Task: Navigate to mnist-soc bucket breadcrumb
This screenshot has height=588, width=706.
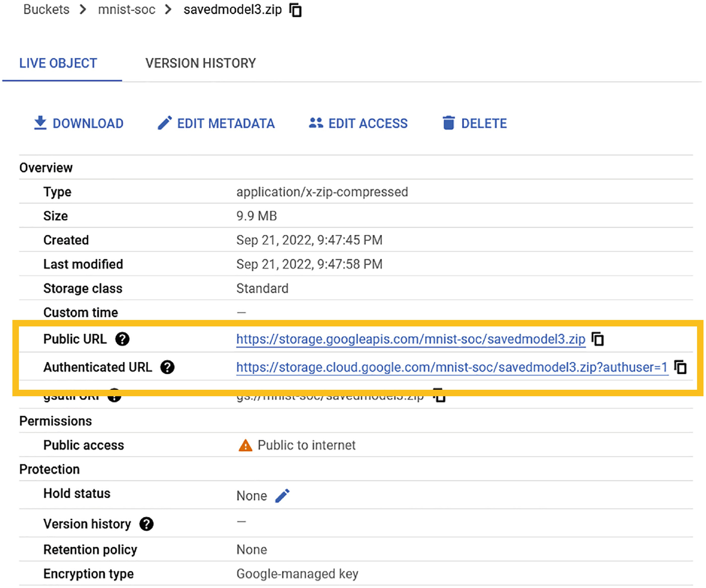Action: point(127,9)
